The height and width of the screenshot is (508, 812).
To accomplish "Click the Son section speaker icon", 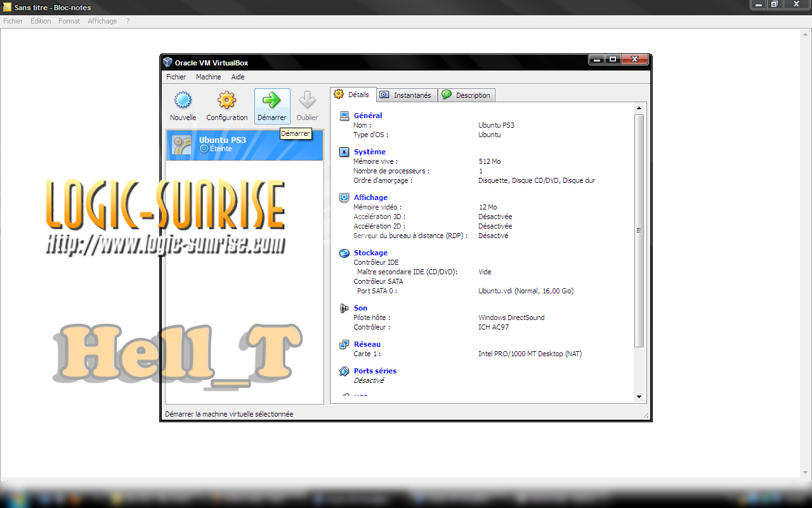I will click(344, 308).
